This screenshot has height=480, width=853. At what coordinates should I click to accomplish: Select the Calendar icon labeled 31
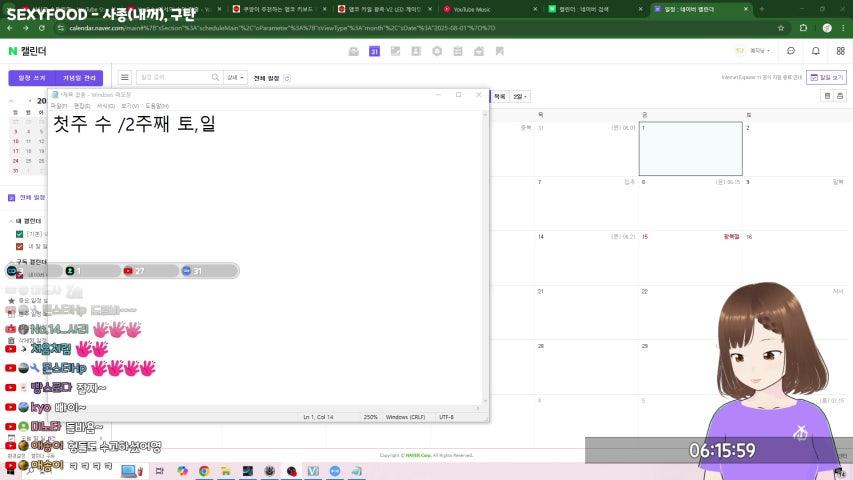(374, 51)
